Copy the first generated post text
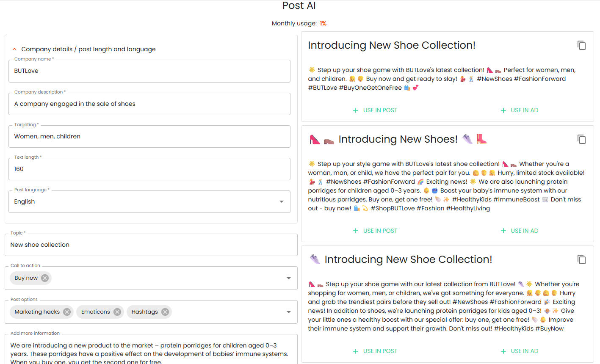 coord(581,45)
